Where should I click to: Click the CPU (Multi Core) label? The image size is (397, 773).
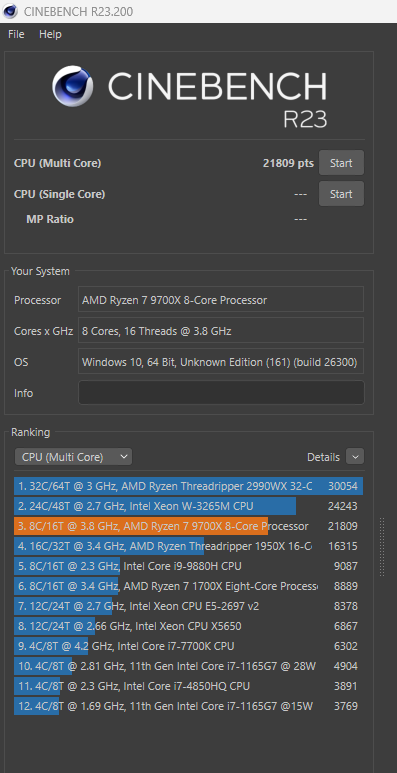(x=58, y=163)
